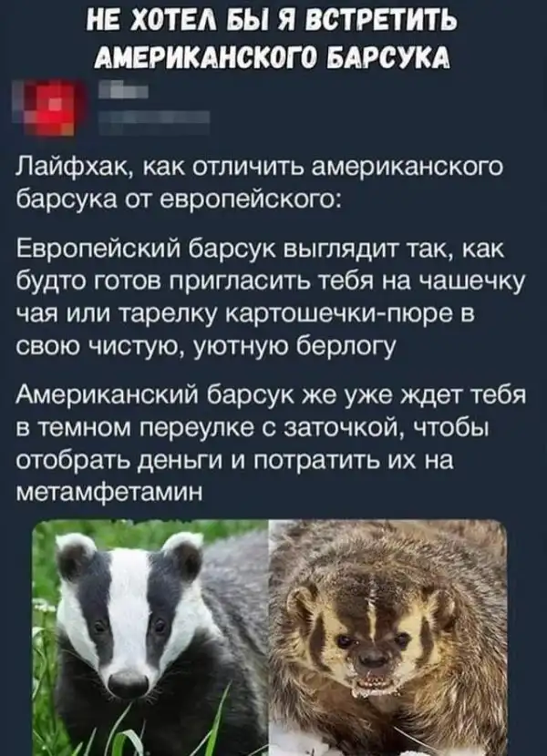Click the headline line 'АМЕРИКАНСКОГО БАРСУКА'
The height and width of the screenshot is (756, 547).
point(273,58)
